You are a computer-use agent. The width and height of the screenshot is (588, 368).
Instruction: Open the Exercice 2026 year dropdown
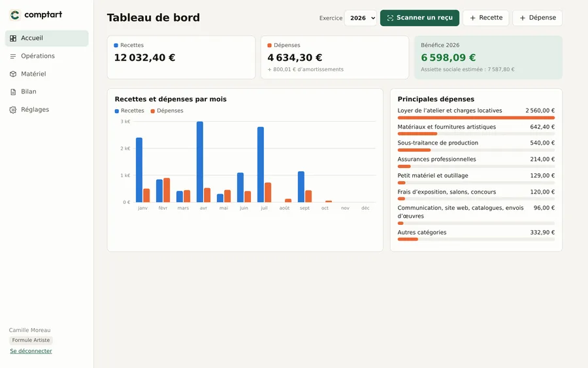[361, 18]
